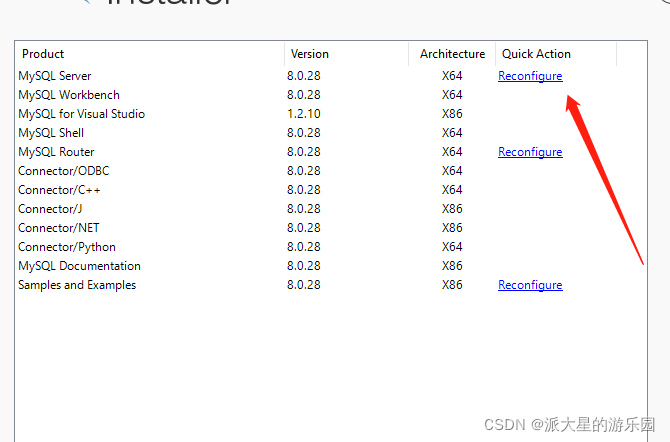
Task: Click Reconfigure link for MySQL Server
Action: coord(530,76)
